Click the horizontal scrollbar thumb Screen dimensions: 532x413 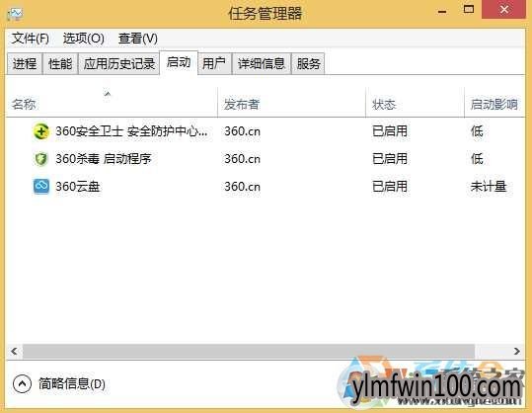249,351
